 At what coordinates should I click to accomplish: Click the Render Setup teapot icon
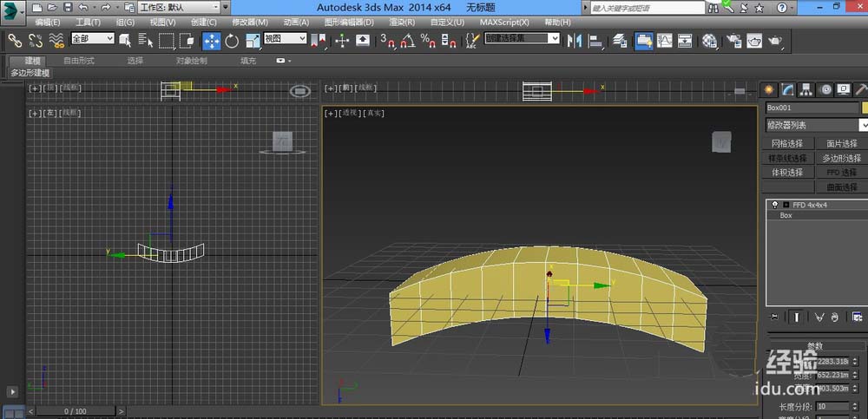732,41
